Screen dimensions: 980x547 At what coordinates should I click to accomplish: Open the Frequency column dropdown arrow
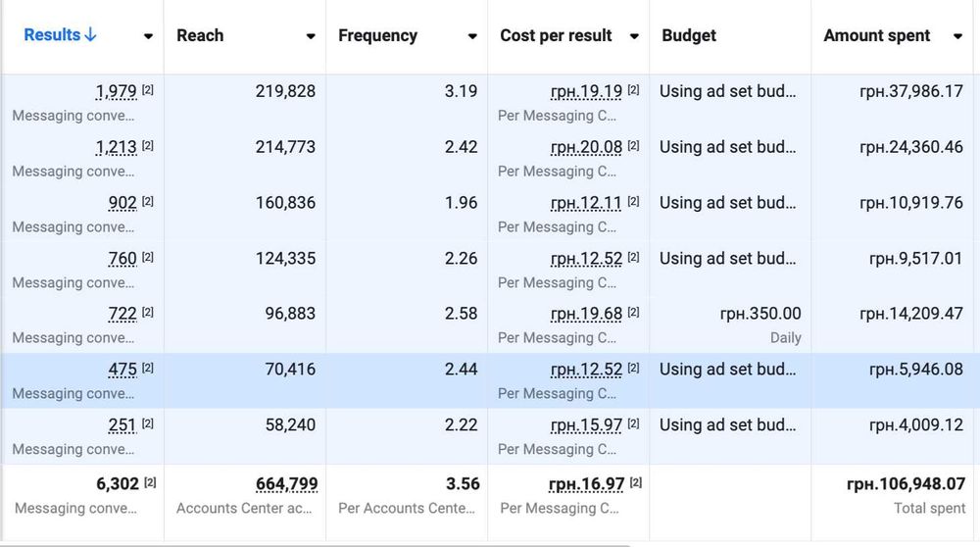pos(472,37)
